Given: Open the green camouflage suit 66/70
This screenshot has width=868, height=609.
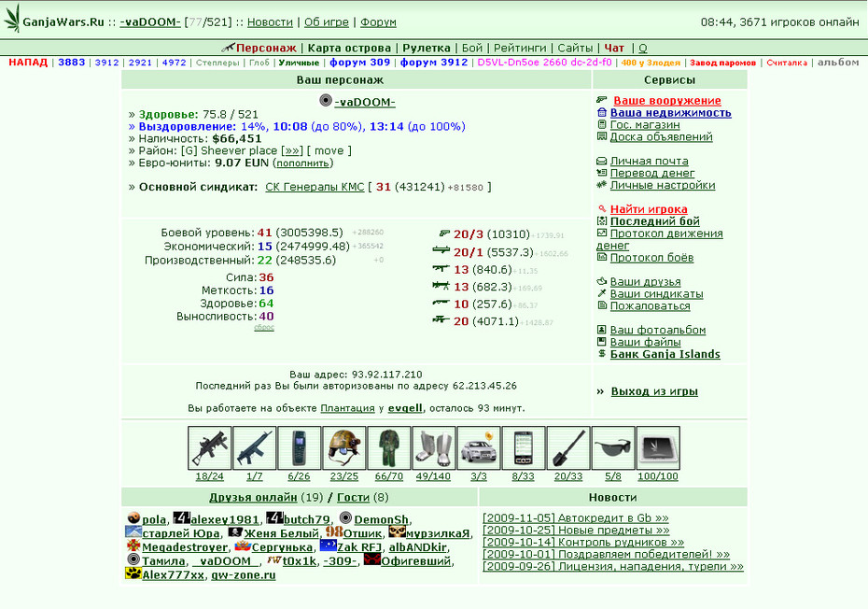Looking at the screenshot, I should 388,447.
